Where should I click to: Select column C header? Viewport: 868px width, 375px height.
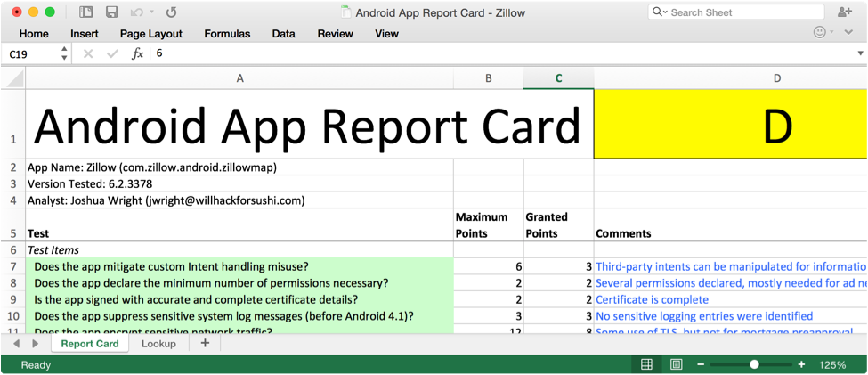click(x=558, y=78)
